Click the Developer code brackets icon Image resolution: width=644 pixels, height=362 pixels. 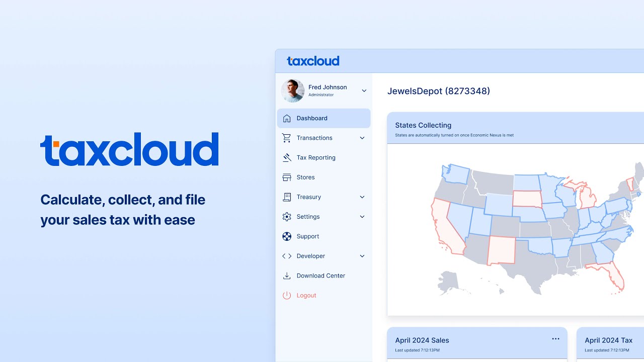287,256
